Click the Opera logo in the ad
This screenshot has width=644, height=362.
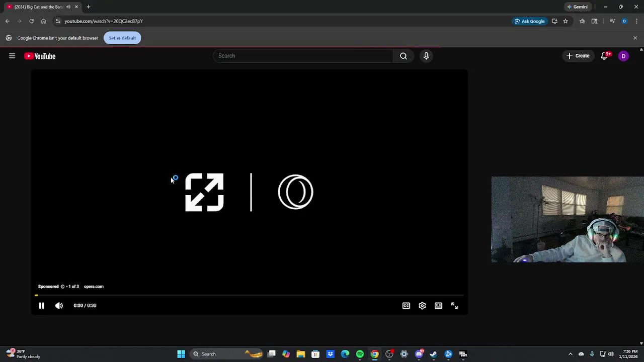click(296, 192)
